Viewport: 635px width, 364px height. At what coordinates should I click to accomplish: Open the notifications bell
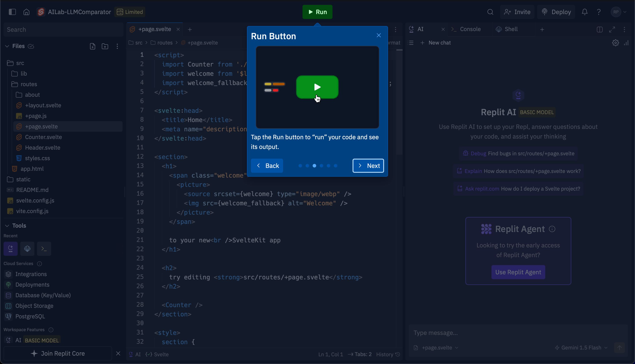(x=585, y=12)
